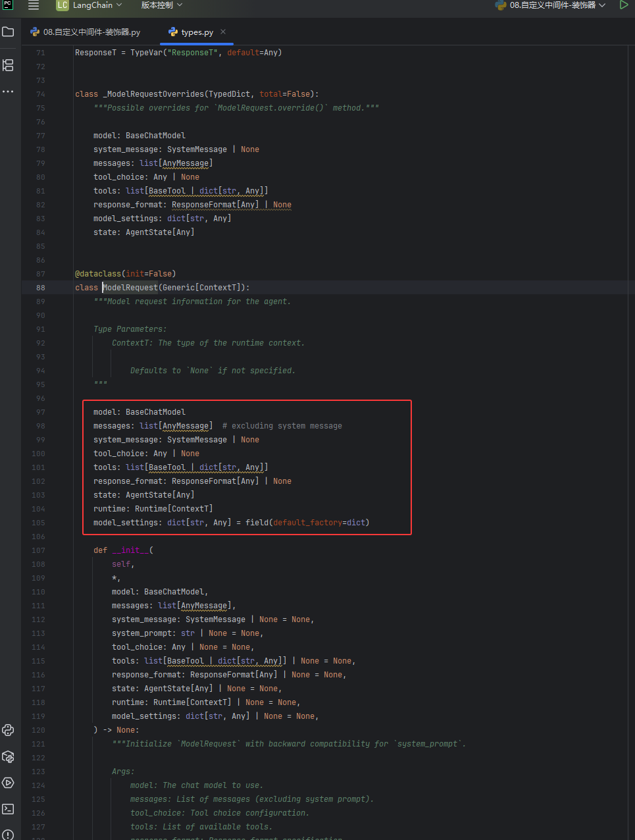Open the run configuration dropdown
This screenshot has width=635, height=840.
tap(551, 5)
